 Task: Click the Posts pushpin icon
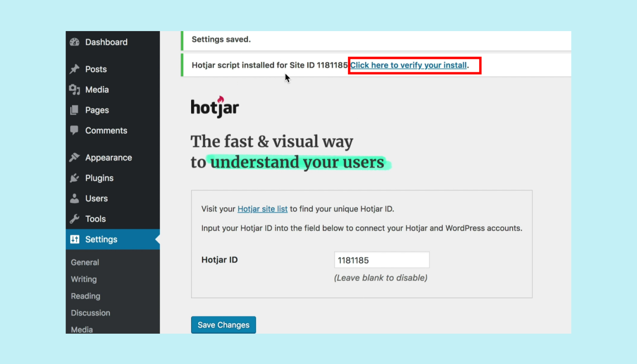(74, 69)
